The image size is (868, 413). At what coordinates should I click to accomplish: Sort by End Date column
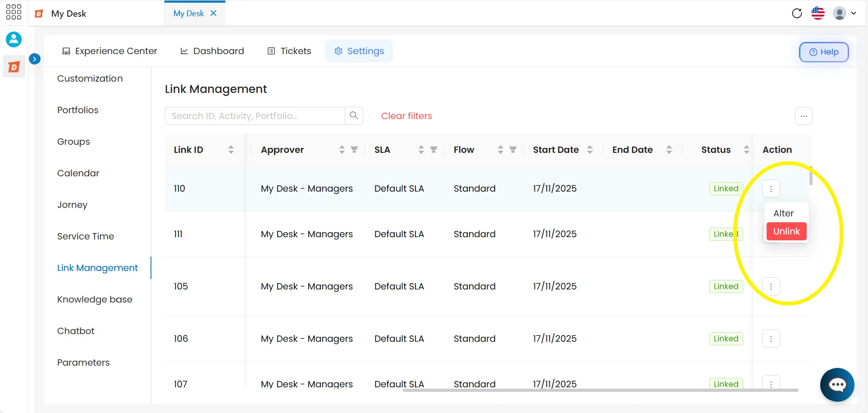pos(669,150)
